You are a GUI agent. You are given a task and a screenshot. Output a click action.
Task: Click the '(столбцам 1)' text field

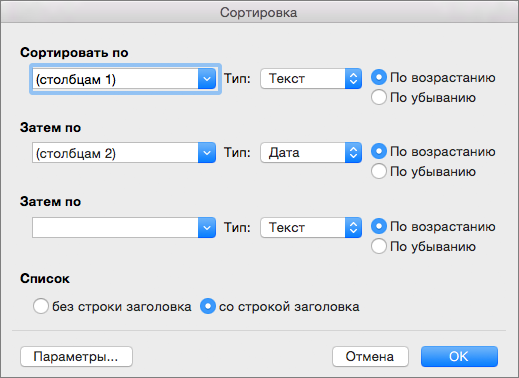(115, 79)
